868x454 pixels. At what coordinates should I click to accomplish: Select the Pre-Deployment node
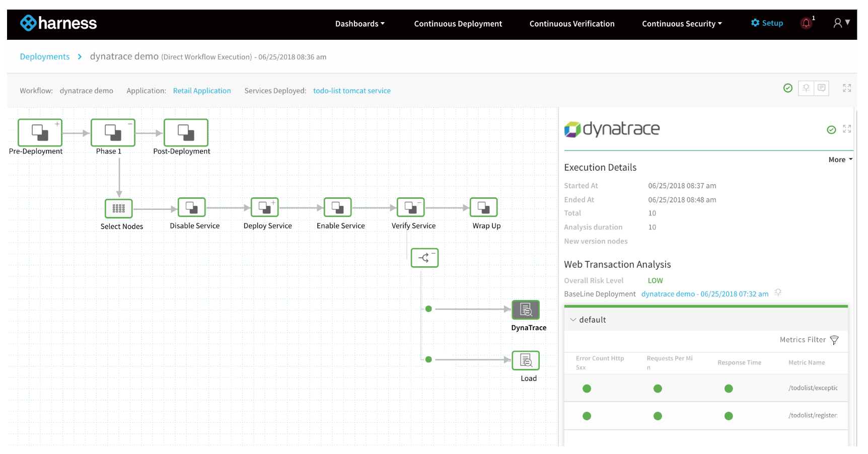(40, 133)
